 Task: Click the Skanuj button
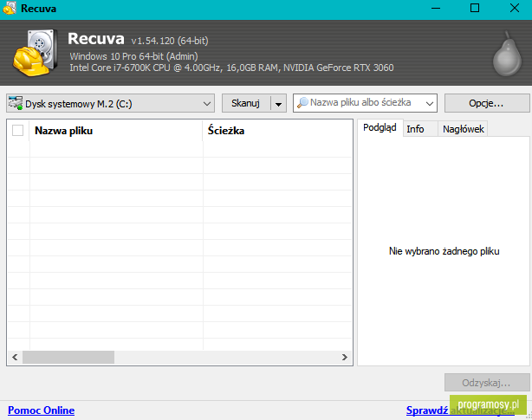point(246,103)
